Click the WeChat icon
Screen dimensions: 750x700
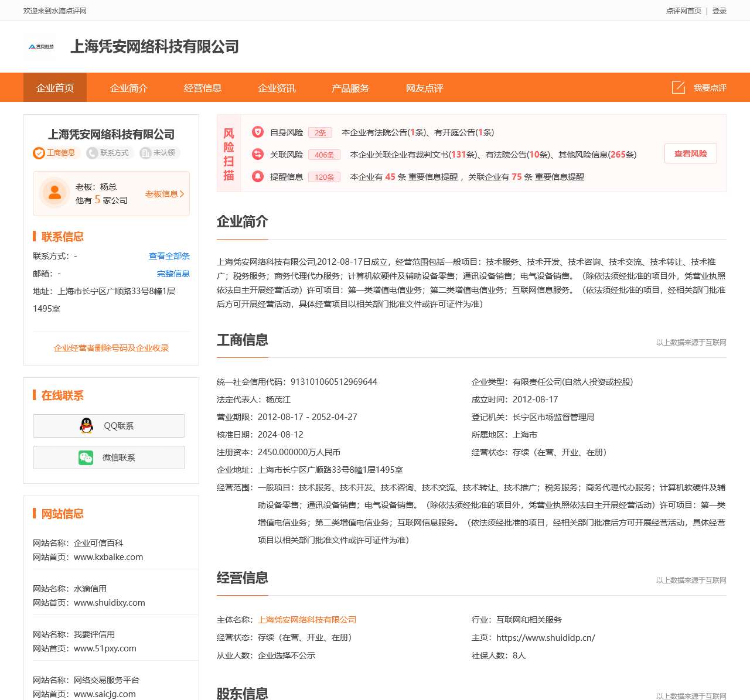pos(86,457)
